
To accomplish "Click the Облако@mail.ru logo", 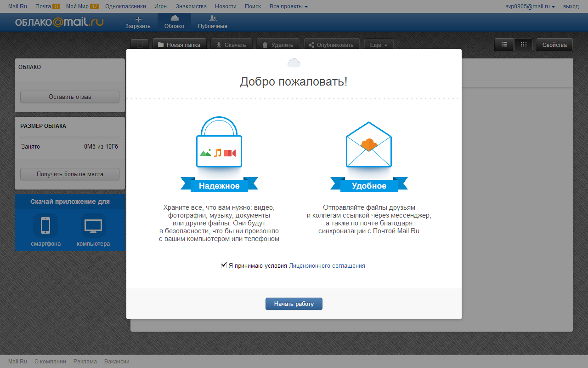I will tap(59, 23).
